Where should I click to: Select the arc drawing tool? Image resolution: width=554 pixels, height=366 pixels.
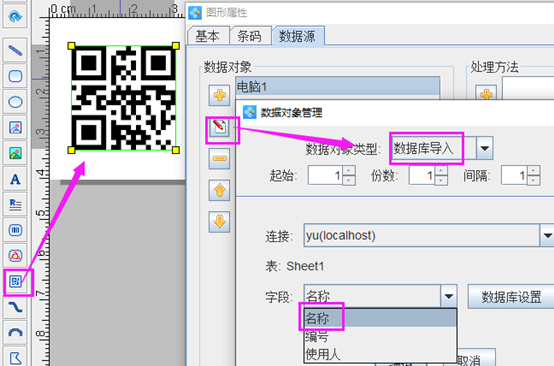point(15,332)
